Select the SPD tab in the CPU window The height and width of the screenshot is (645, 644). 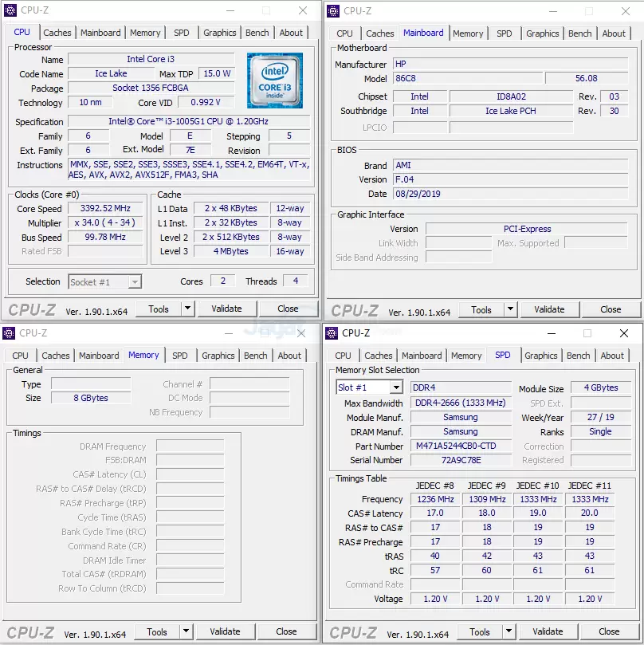pos(182,33)
